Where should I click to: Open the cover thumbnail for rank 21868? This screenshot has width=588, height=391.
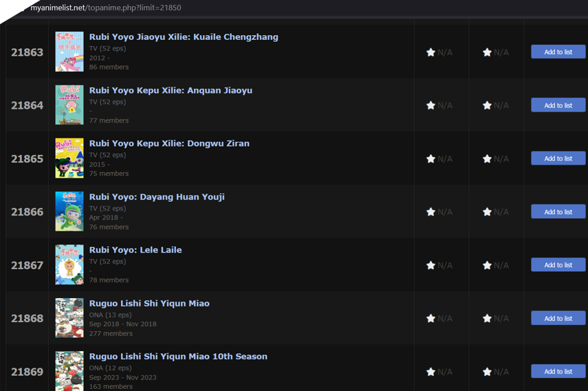click(69, 317)
